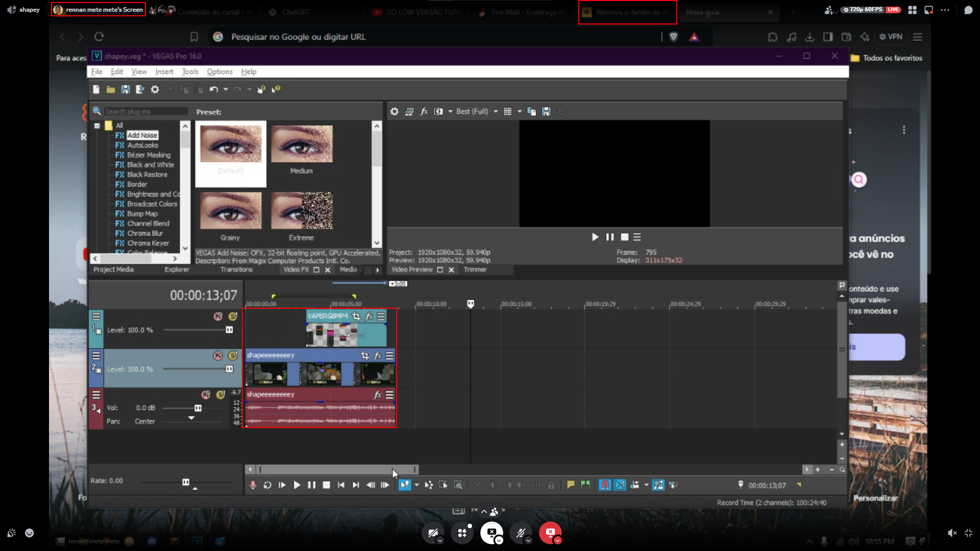The width and height of the screenshot is (980, 551).
Task: Click the Search plug-ins input field
Action: tap(146, 111)
